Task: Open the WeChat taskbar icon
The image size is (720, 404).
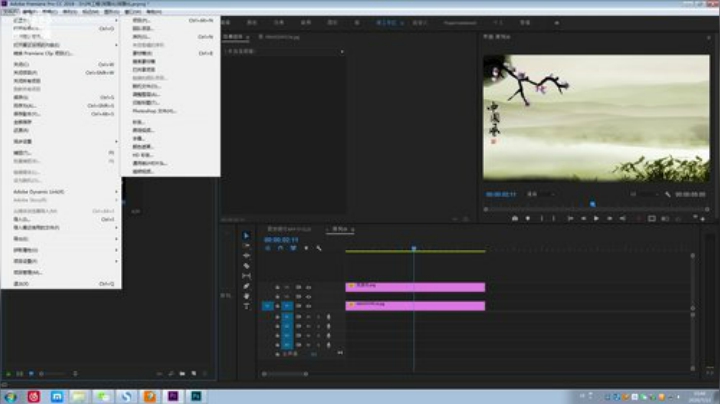Action: (x=103, y=396)
